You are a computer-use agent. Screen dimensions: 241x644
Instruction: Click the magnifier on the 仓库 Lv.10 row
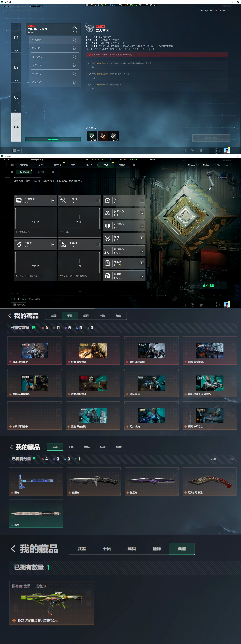point(142,200)
